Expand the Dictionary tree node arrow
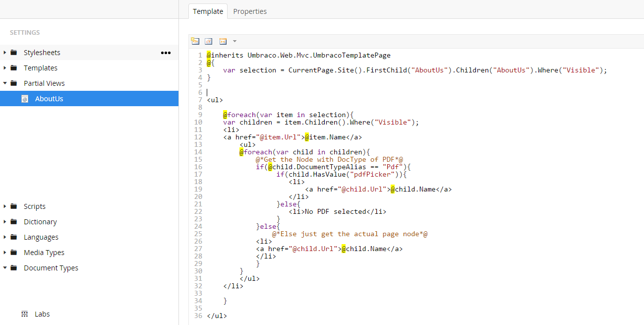 click(x=5, y=222)
